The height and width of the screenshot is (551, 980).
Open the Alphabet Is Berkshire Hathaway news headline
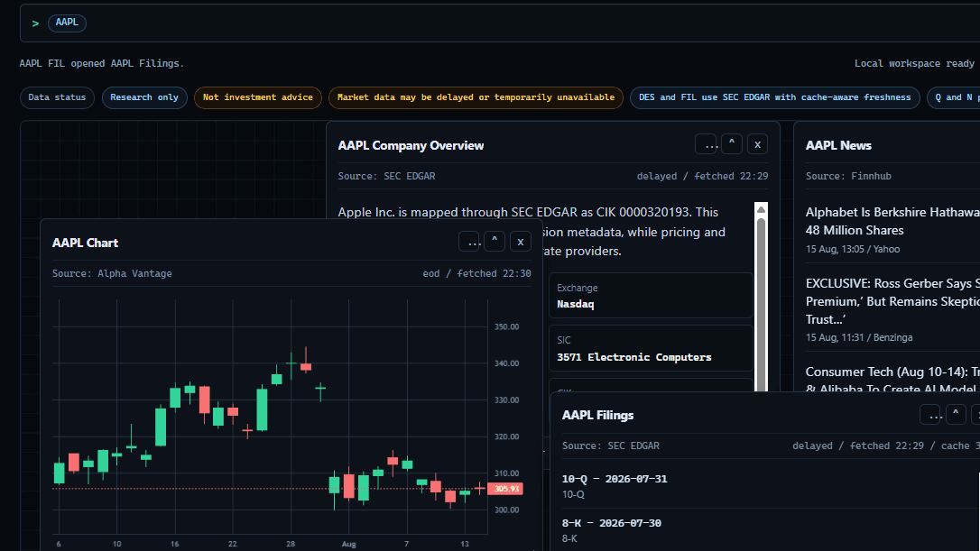(892, 221)
